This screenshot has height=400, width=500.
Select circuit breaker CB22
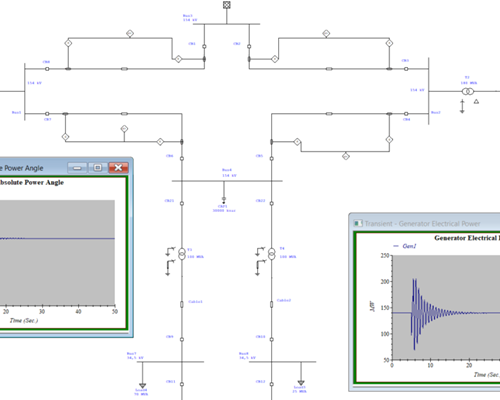[272, 203]
